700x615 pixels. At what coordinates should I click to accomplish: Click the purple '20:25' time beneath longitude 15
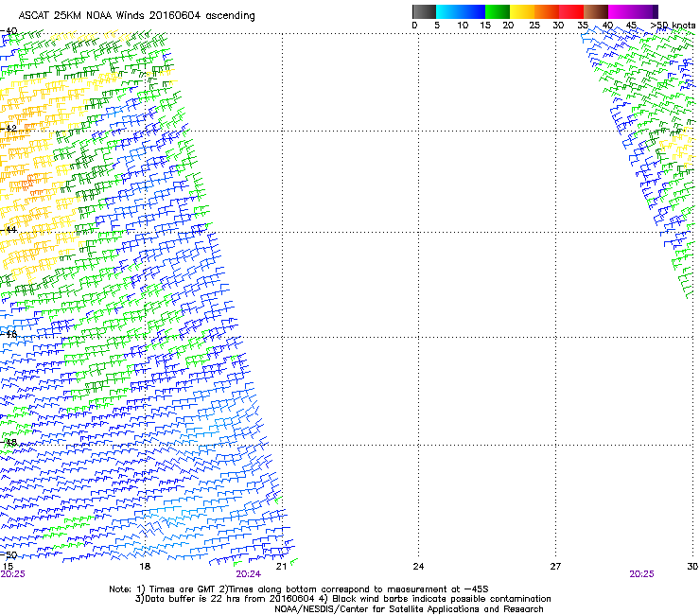(x=13, y=574)
